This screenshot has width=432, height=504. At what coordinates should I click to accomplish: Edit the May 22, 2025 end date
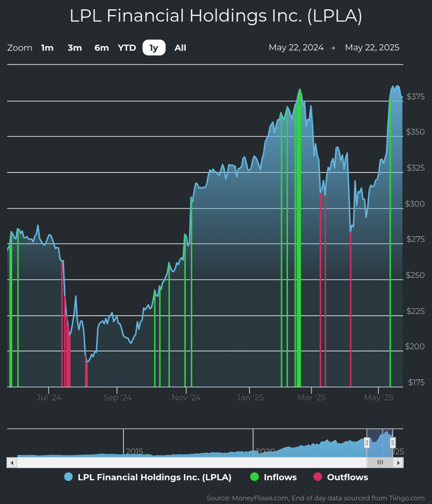click(x=372, y=47)
